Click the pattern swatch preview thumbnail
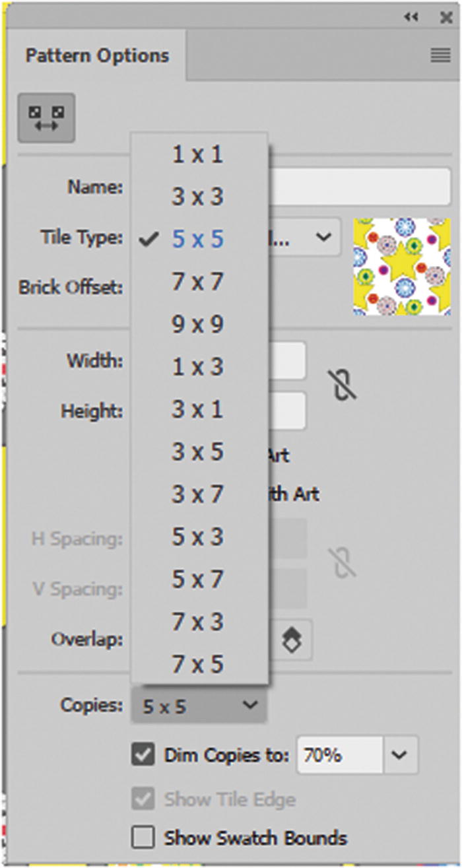 (x=401, y=267)
